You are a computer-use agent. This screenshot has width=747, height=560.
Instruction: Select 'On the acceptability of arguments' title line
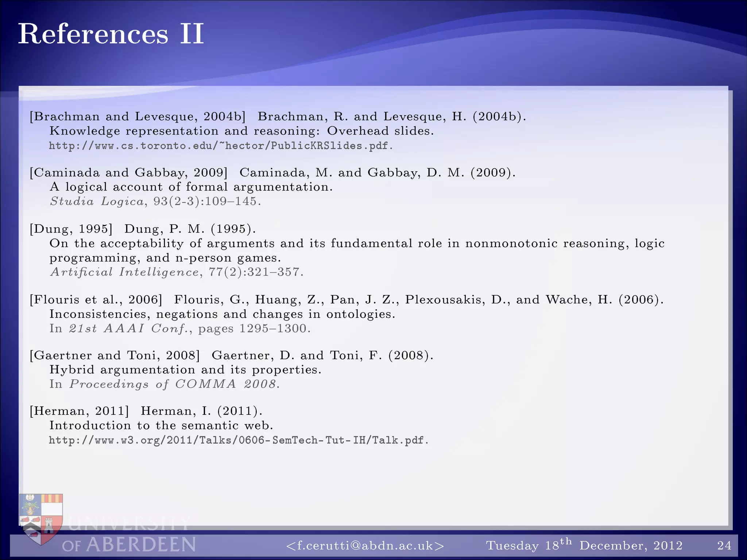(357, 243)
